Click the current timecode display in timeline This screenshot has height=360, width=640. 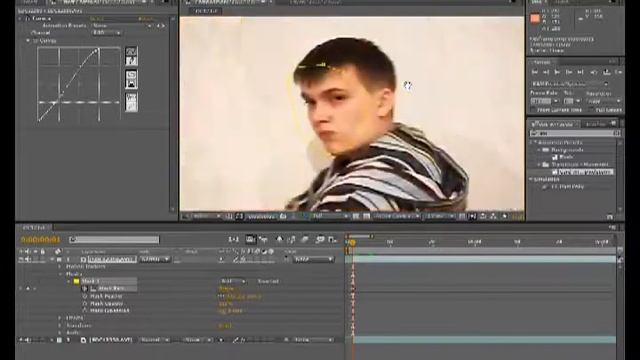[40, 240]
